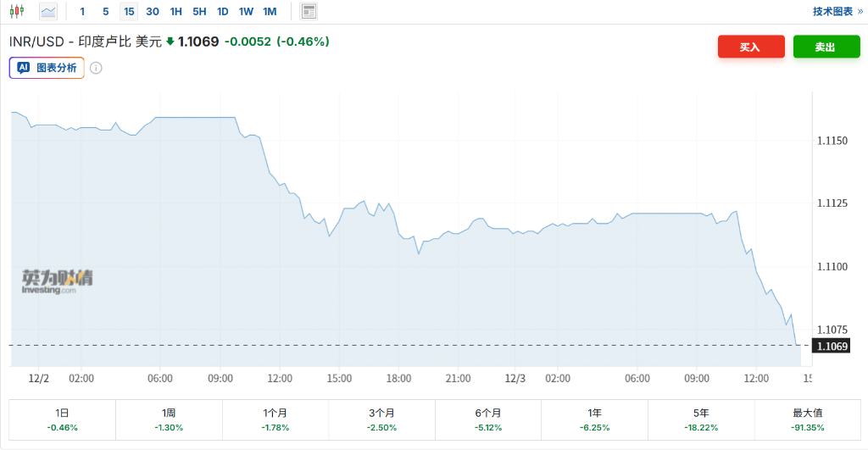Open the 技术图表 link
868x450 pixels.
tap(837, 12)
